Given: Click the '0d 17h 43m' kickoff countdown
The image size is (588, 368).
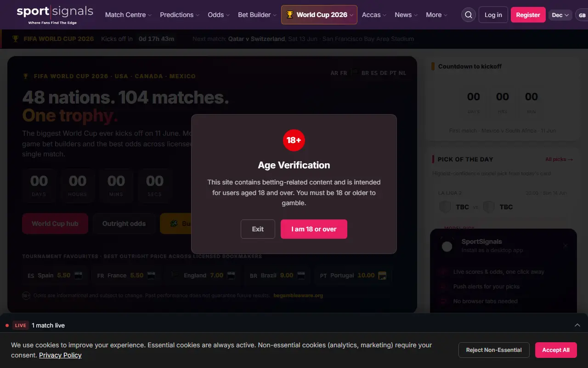Looking at the screenshot, I should (x=156, y=39).
